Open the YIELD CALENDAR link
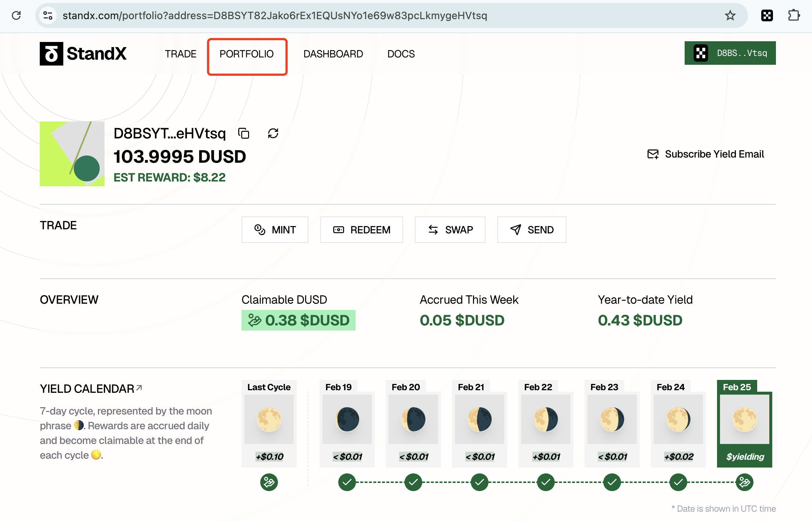 click(91, 389)
